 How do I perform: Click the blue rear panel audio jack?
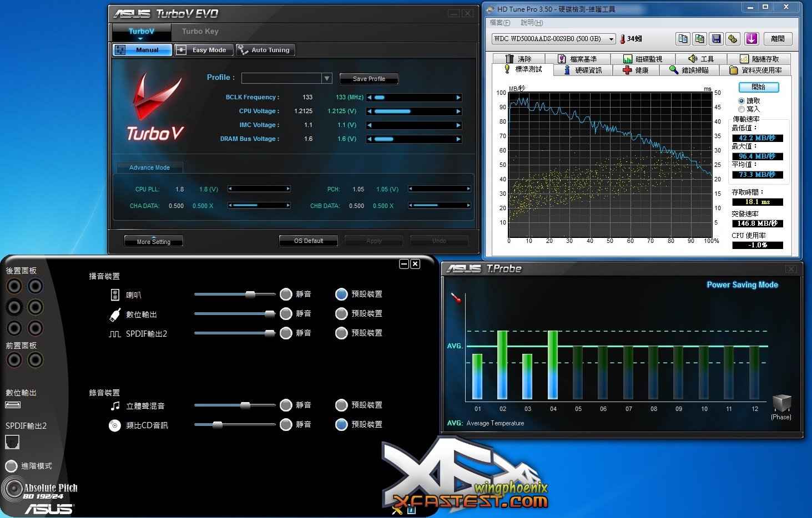pyautogui.click(x=35, y=286)
